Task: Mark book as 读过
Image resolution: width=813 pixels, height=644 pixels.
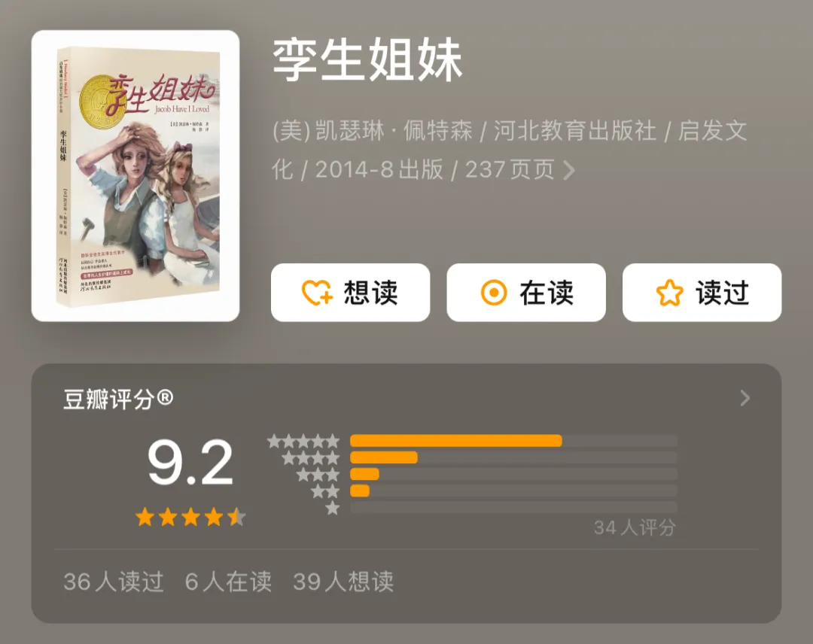Action: (x=702, y=293)
